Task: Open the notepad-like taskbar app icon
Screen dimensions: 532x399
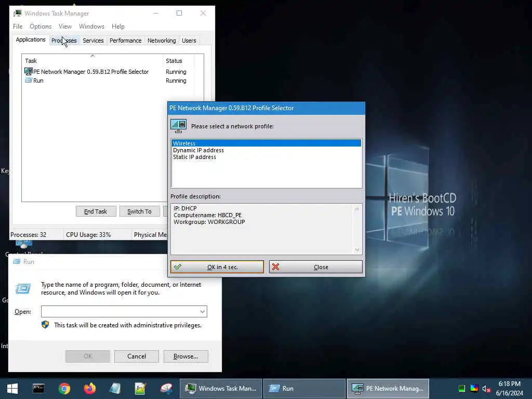Action: 115,389
